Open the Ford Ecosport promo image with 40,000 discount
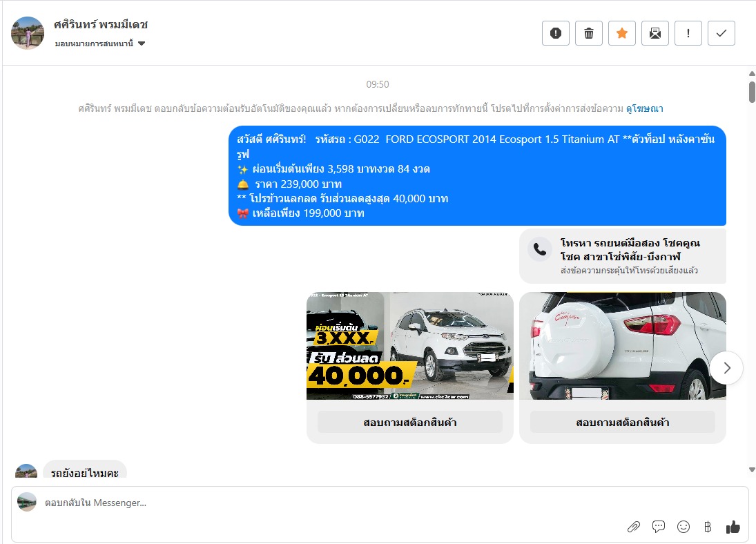756x544 pixels. (410, 346)
